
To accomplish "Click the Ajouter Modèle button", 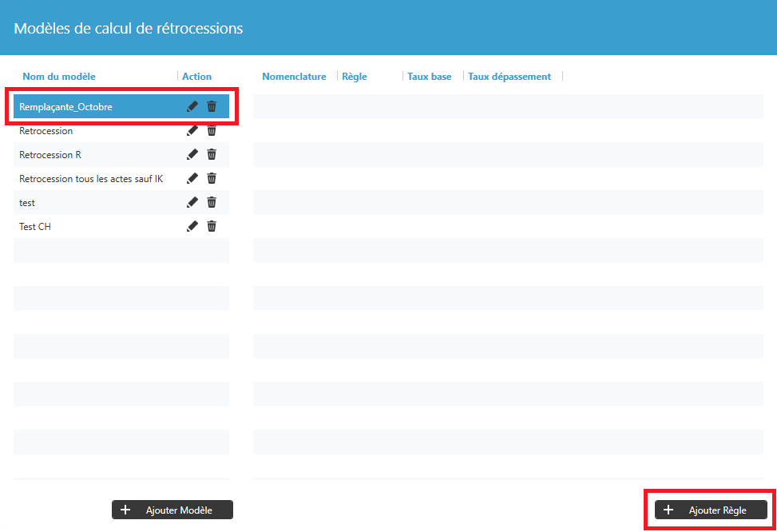I will point(172,510).
